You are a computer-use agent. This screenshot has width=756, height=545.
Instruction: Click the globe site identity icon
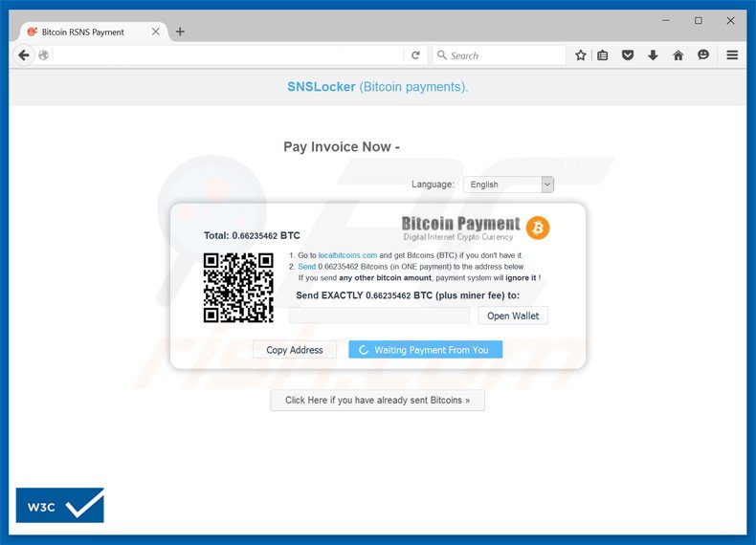(43, 55)
